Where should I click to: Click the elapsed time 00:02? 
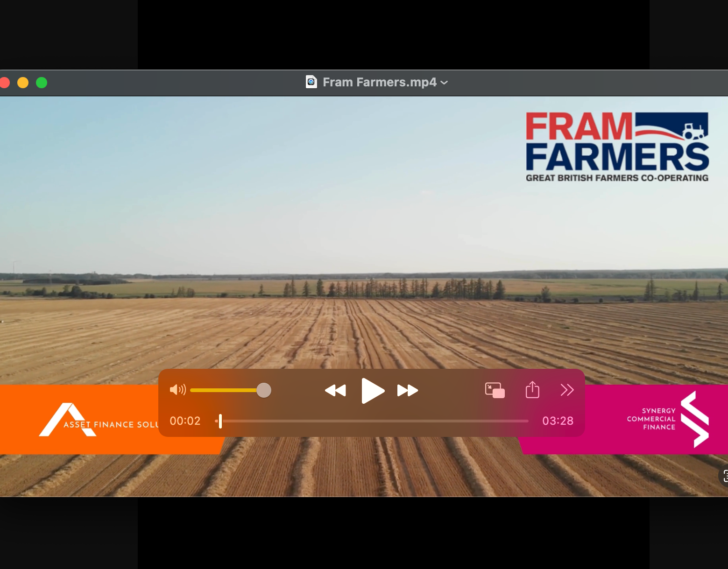[185, 421]
